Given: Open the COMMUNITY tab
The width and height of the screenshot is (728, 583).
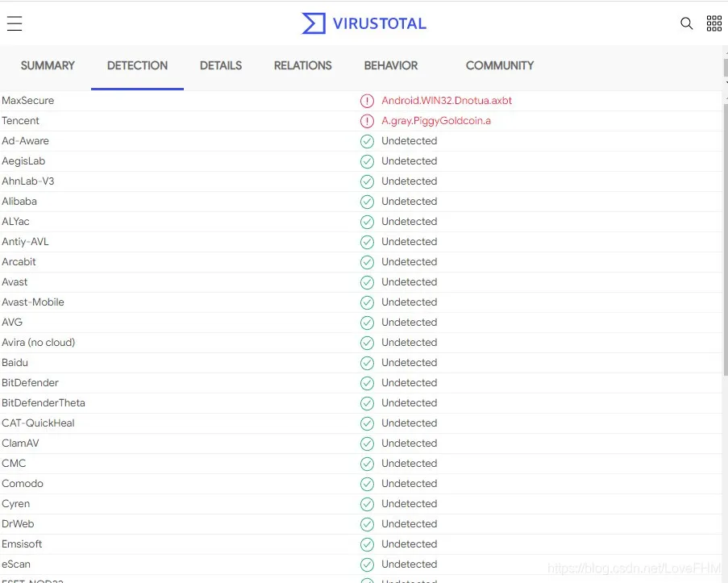Looking at the screenshot, I should (500, 65).
